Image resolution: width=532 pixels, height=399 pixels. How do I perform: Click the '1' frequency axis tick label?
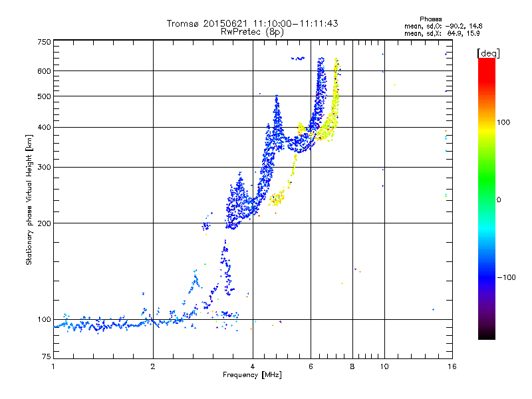click(x=53, y=366)
